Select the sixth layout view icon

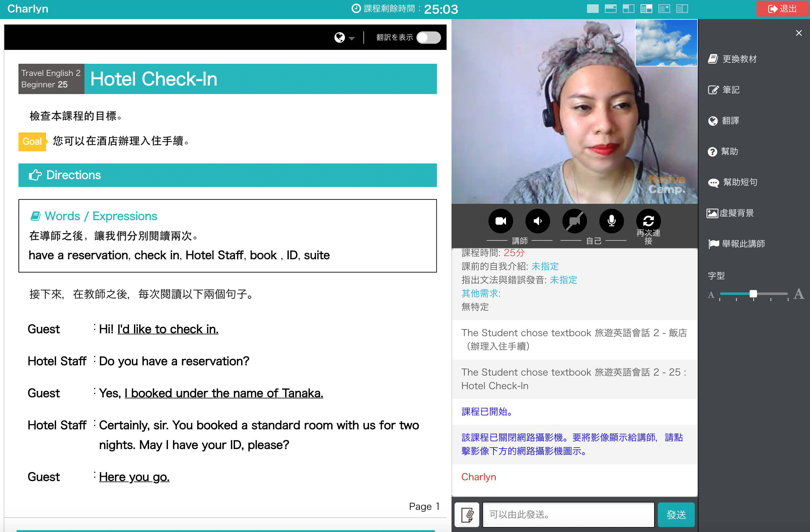682,9
